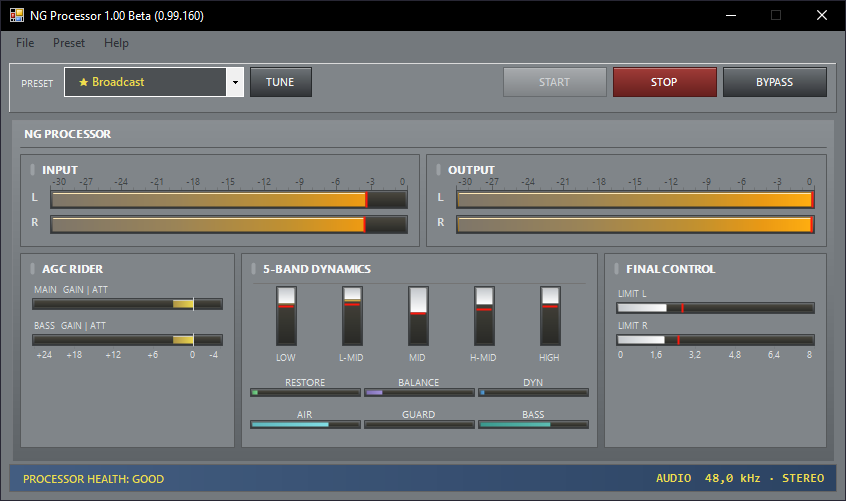Click the input L level meter
Viewport: 846px width, 501px height.
click(x=229, y=200)
